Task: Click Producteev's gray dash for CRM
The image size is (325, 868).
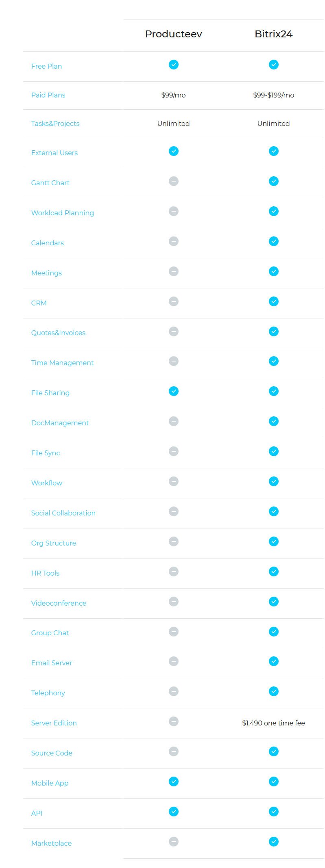Action: (174, 301)
